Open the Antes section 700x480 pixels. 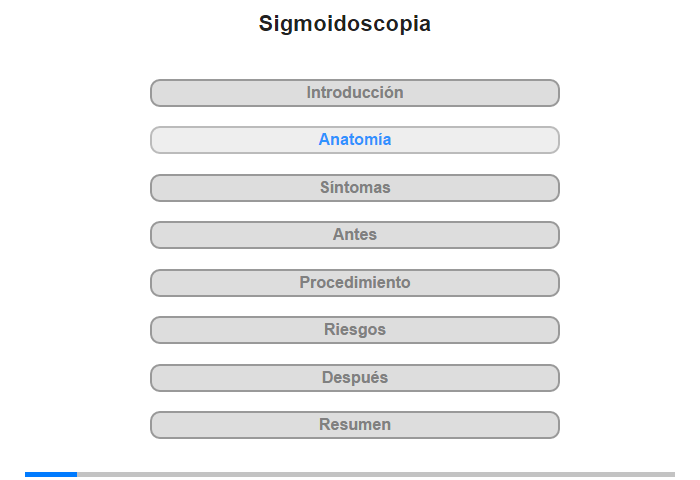354,235
